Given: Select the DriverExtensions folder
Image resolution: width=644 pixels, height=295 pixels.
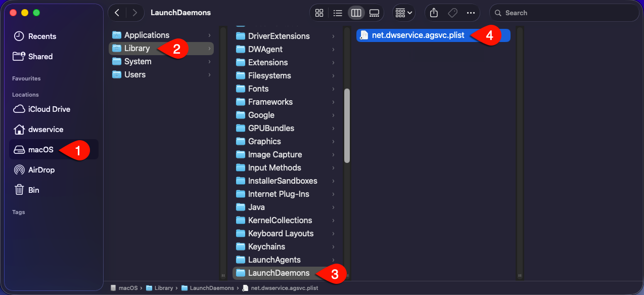Looking at the screenshot, I should point(286,36).
